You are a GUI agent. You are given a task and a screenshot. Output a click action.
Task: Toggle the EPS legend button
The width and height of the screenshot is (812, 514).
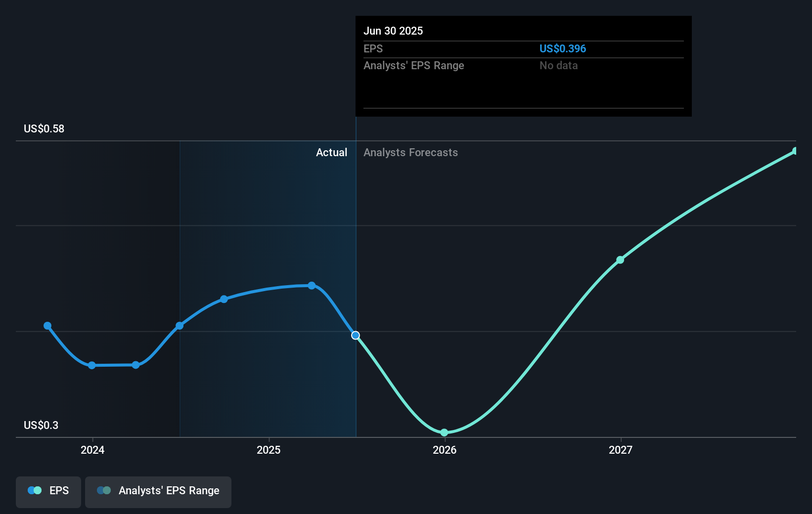click(x=48, y=492)
